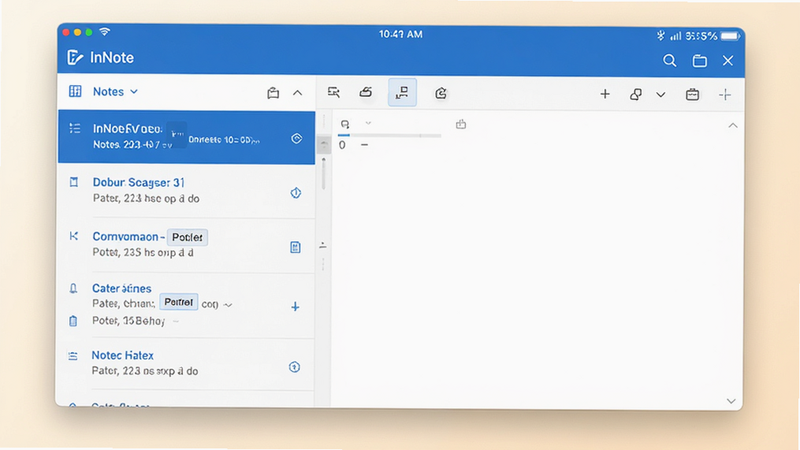
Task: Click the list search toolbar icon
Action: (x=334, y=92)
